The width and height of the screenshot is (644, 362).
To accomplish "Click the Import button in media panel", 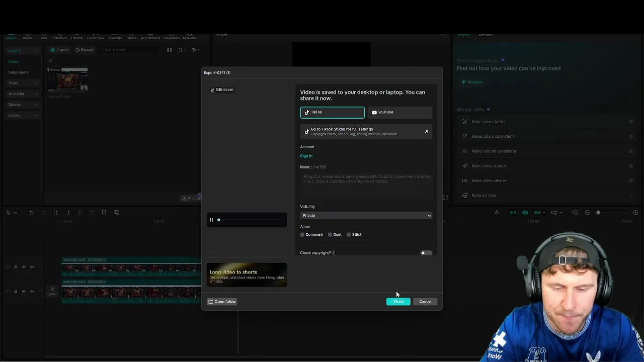I will click(59, 50).
